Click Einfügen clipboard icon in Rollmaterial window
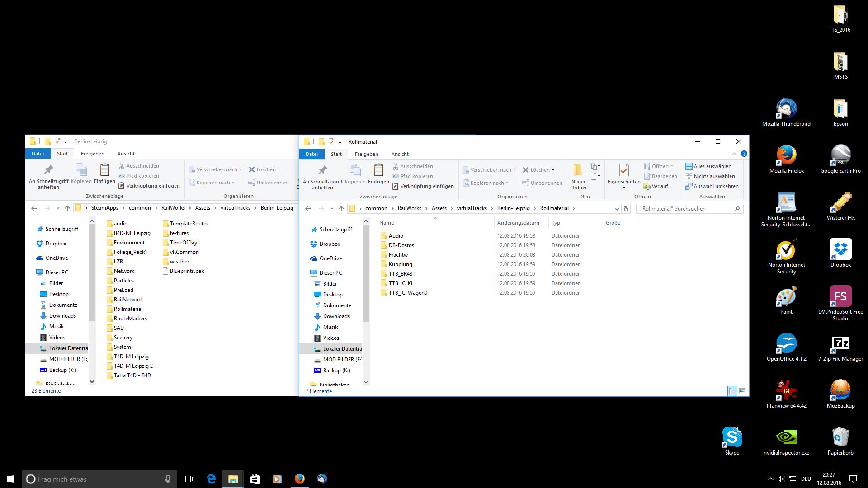868x488 pixels. (x=378, y=171)
